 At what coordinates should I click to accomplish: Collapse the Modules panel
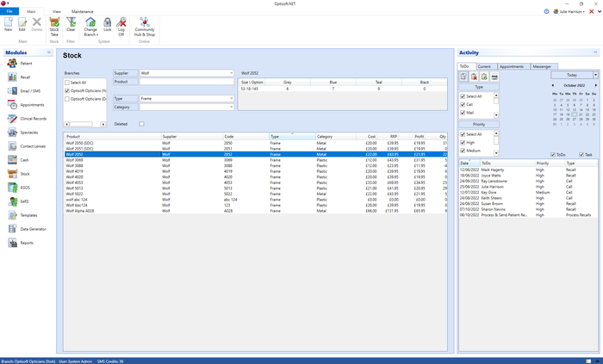(49, 52)
